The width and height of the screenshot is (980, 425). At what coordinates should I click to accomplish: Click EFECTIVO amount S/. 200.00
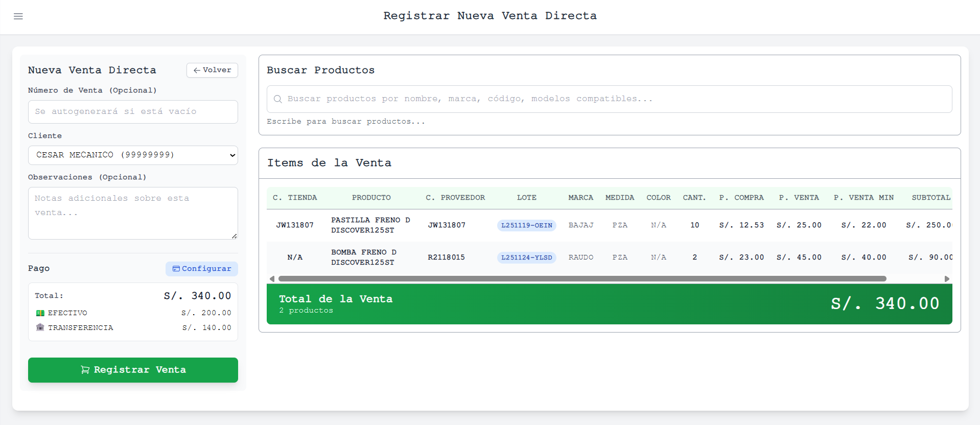[x=206, y=313]
